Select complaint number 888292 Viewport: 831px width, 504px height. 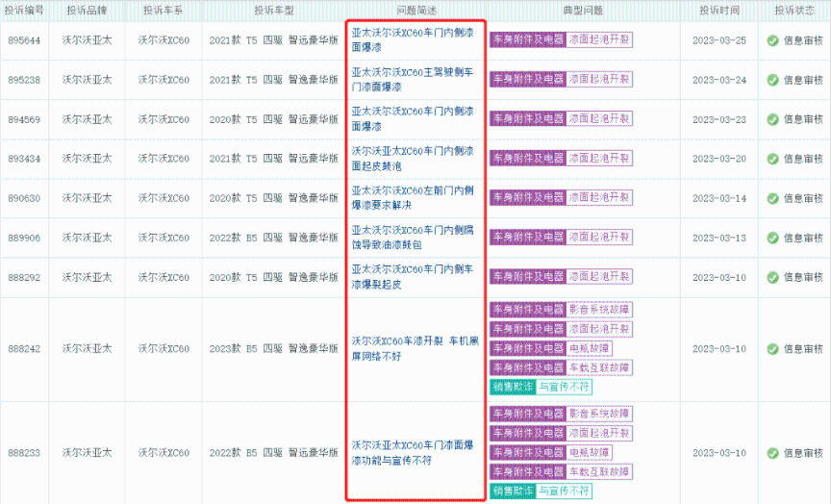click(24, 277)
